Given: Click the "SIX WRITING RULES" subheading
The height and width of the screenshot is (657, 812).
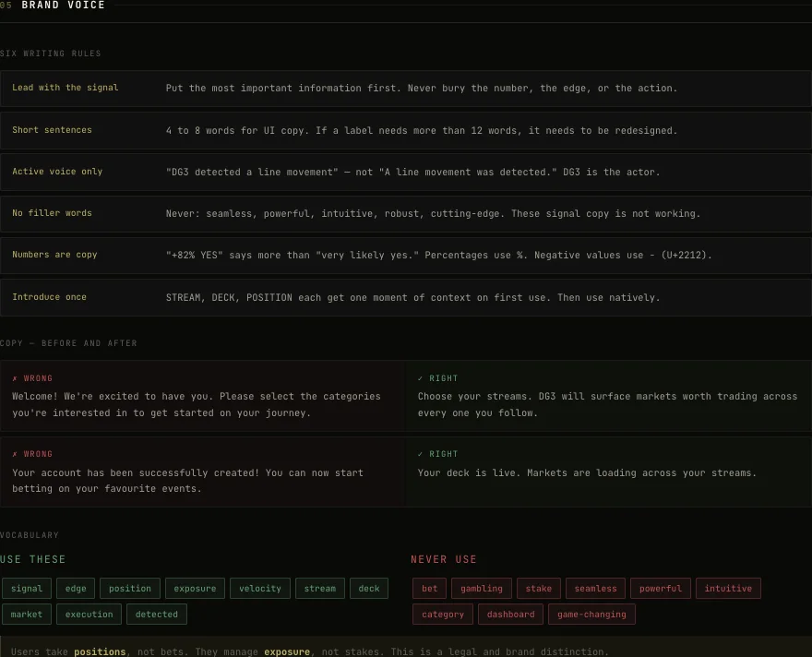Looking at the screenshot, I should (x=50, y=54).
